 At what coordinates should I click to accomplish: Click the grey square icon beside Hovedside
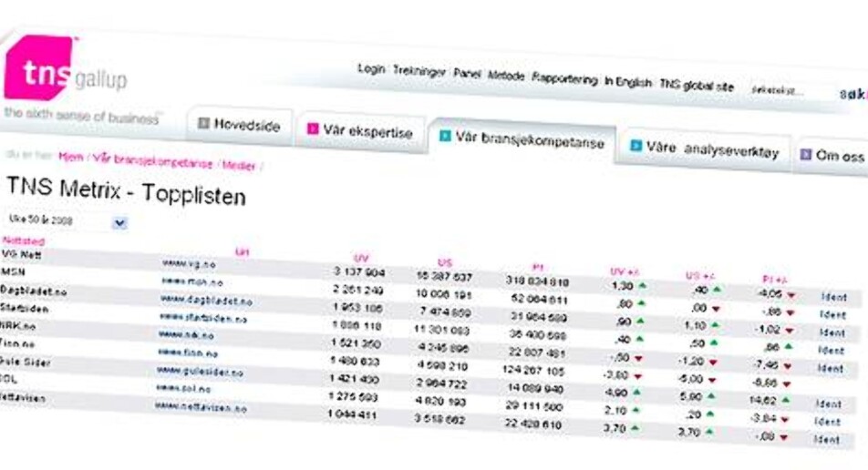[203, 123]
